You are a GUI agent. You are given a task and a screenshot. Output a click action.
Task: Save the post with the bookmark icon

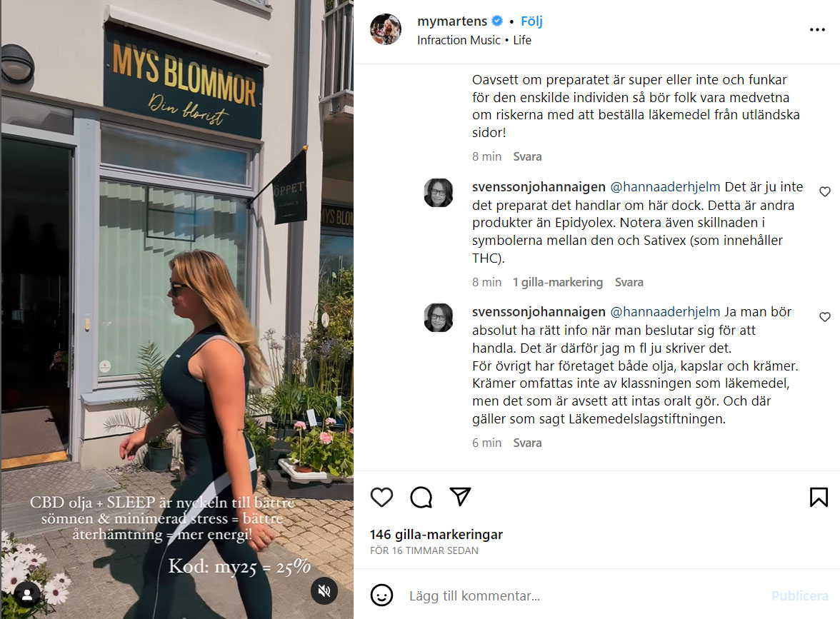819,497
